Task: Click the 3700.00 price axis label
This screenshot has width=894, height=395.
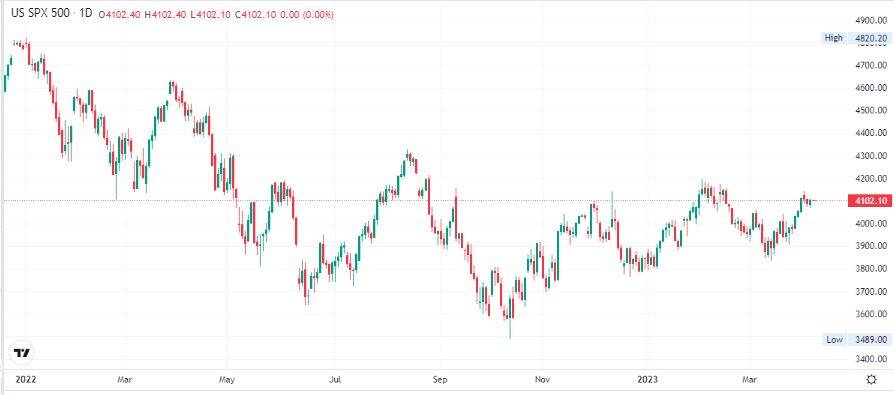Action: click(x=871, y=291)
